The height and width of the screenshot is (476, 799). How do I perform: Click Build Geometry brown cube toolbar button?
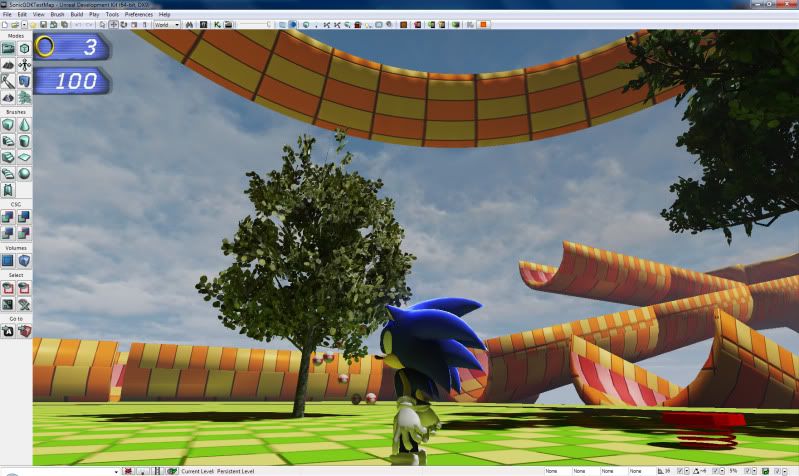(x=403, y=24)
